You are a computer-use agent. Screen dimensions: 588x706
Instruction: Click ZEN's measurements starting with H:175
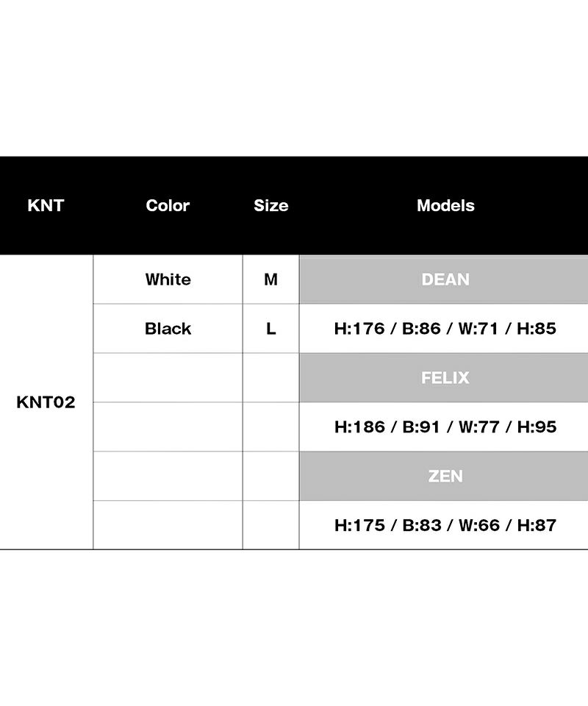pos(445,525)
